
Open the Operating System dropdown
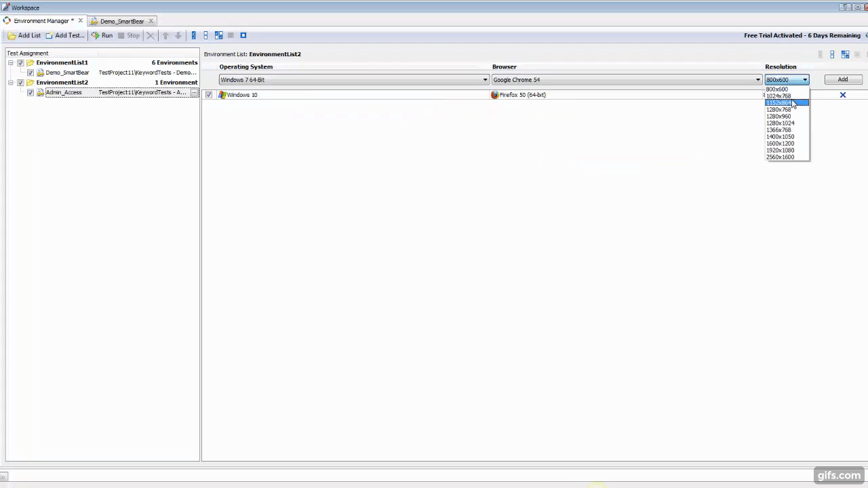pyautogui.click(x=353, y=80)
